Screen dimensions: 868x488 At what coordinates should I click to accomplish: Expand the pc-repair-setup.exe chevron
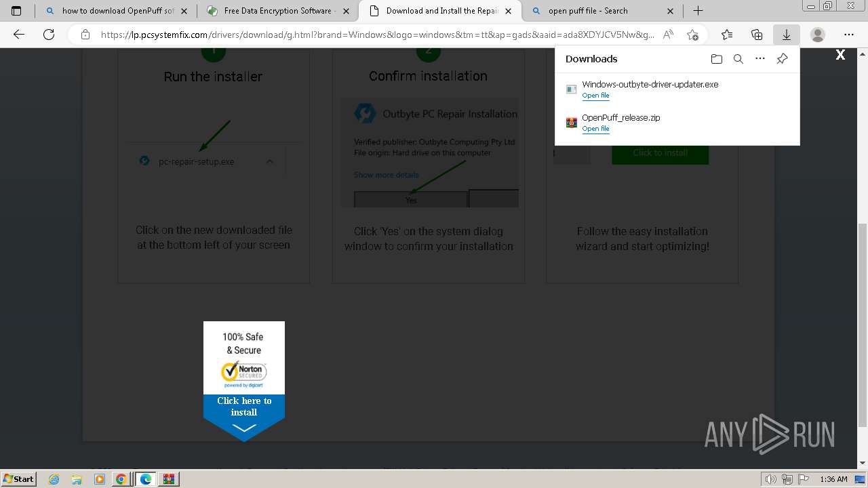[270, 161]
